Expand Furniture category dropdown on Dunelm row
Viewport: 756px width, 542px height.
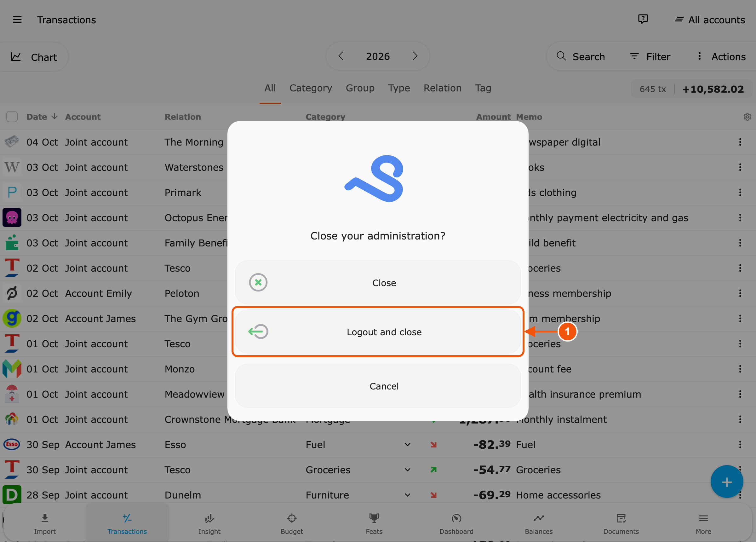point(407,495)
